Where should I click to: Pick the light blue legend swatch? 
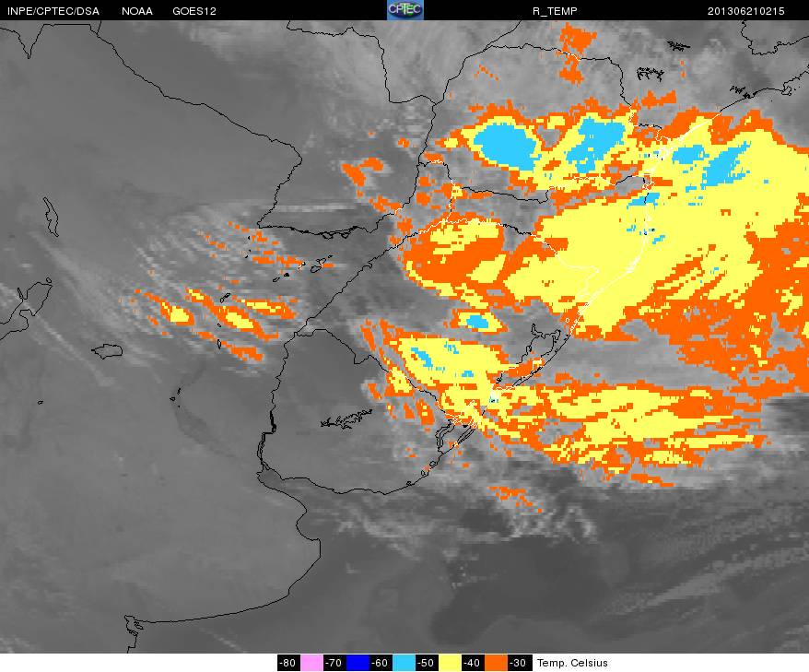(404, 663)
